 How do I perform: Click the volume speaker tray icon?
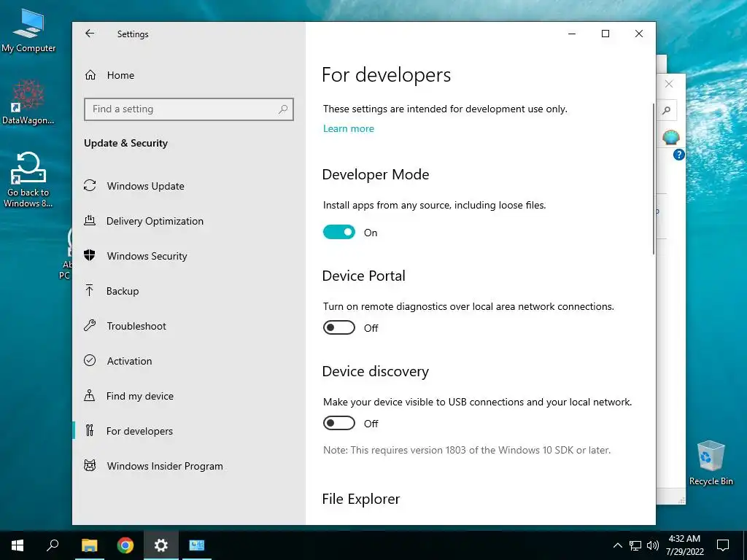[653, 545]
